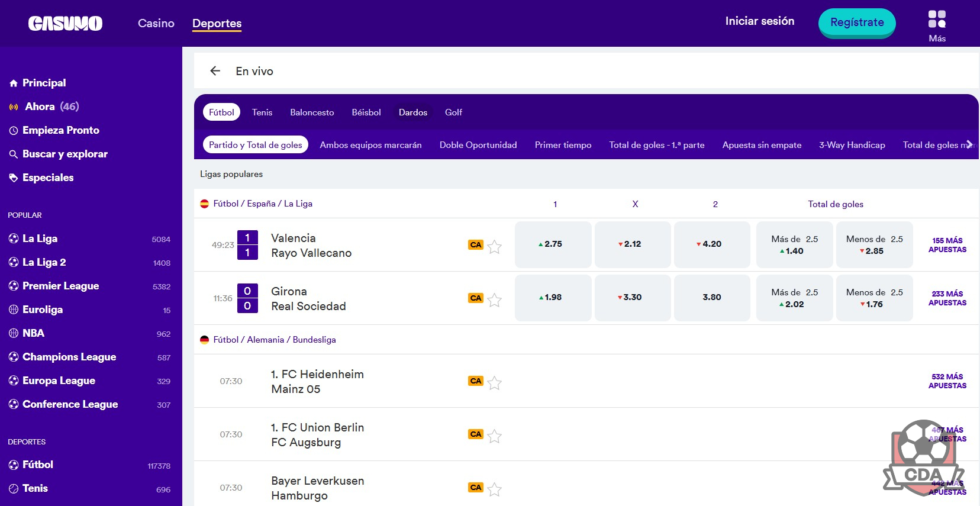Click the Casumo logo

click(x=65, y=23)
